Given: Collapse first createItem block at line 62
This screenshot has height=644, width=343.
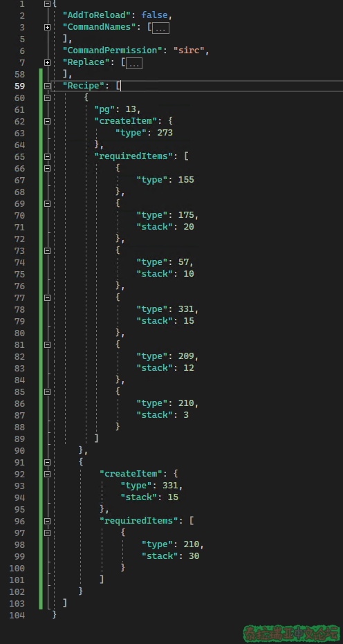Looking at the screenshot, I should (x=47, y=122).
